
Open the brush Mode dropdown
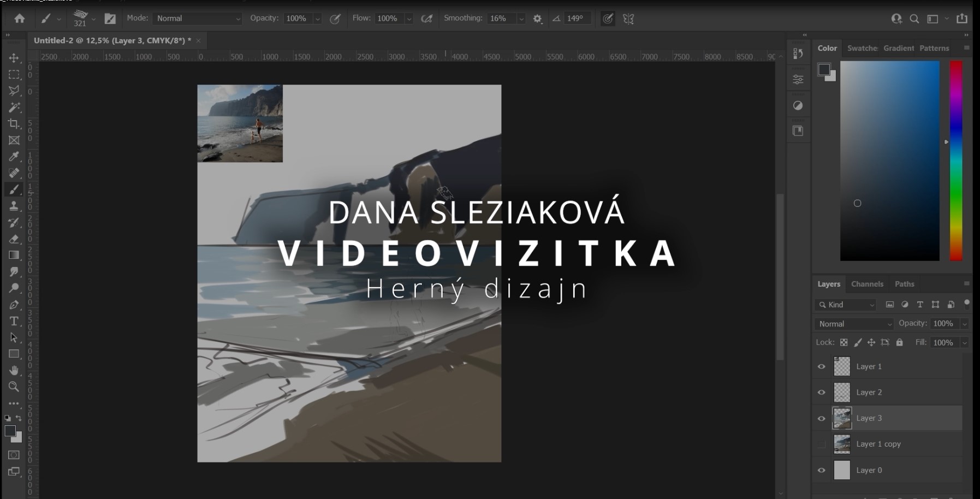[x=197, y=19]
